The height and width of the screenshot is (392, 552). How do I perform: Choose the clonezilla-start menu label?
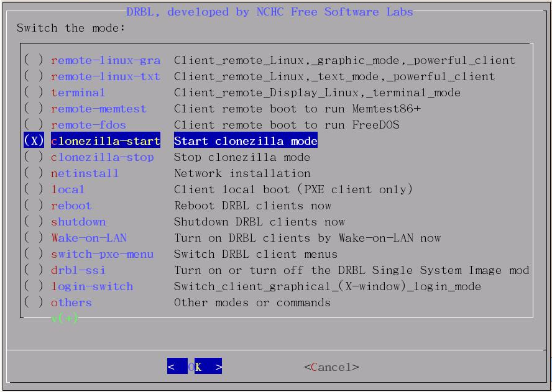106,141
